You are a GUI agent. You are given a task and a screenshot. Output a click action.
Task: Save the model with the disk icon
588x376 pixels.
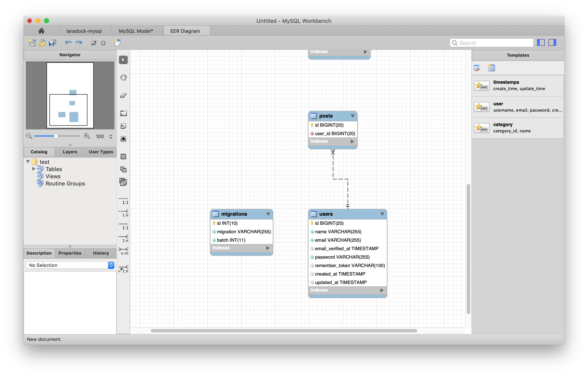(53, 43)
